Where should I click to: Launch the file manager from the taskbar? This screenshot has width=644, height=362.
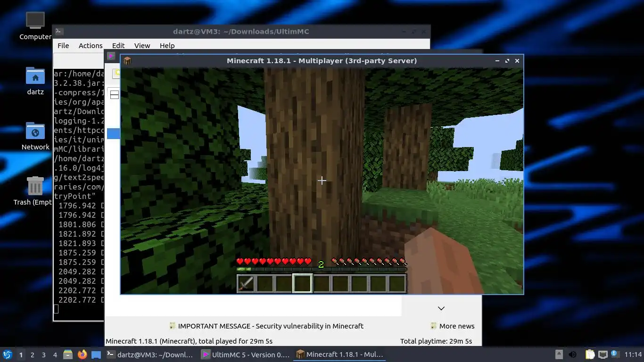pyautogui.click(x=68, y=354)
